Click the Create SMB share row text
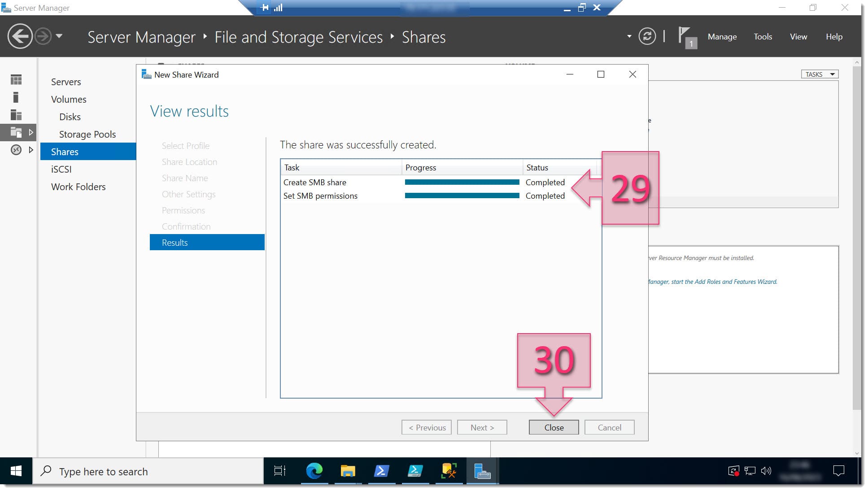Screen dimensions: 868x491 point(315,182)
